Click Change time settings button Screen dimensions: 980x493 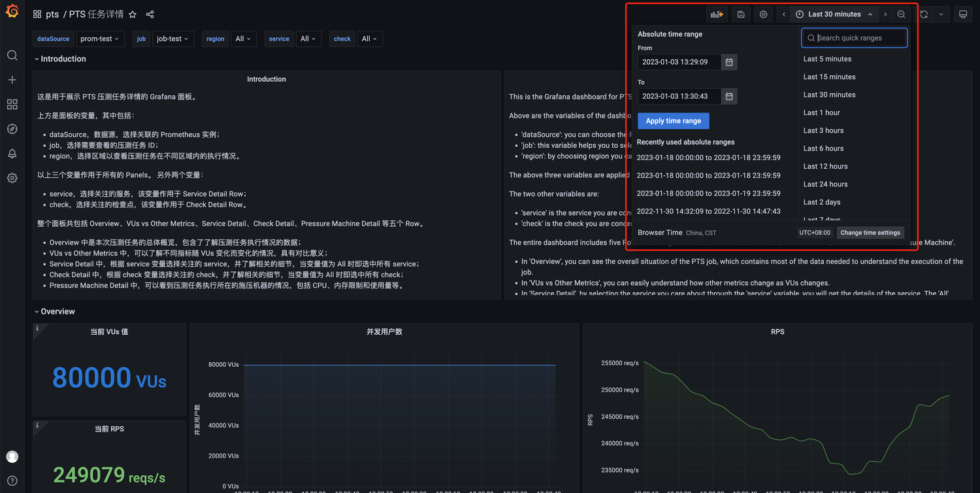[870, 233]
